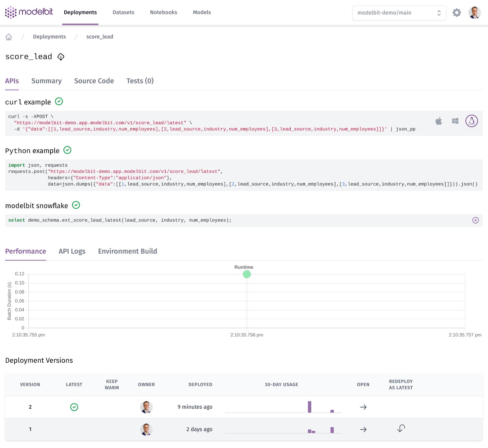Click '9 minutes ago' deployed cell

195,407
